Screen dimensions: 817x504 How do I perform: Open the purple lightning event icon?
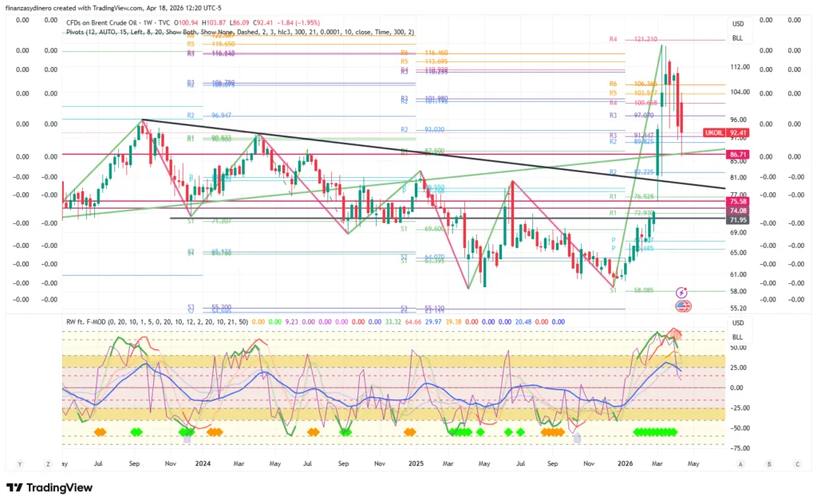pos(683,293)
